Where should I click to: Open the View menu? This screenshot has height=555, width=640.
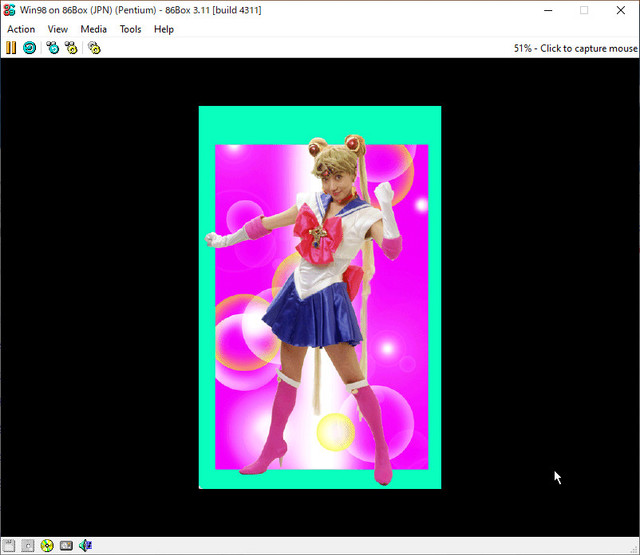click(x=58, y=29)
